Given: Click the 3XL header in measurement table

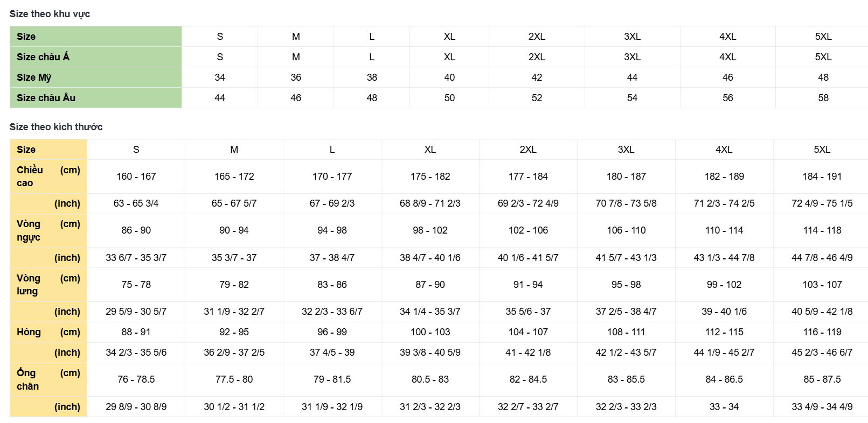Looking at the screenshot, I should [x=626, y=150].
